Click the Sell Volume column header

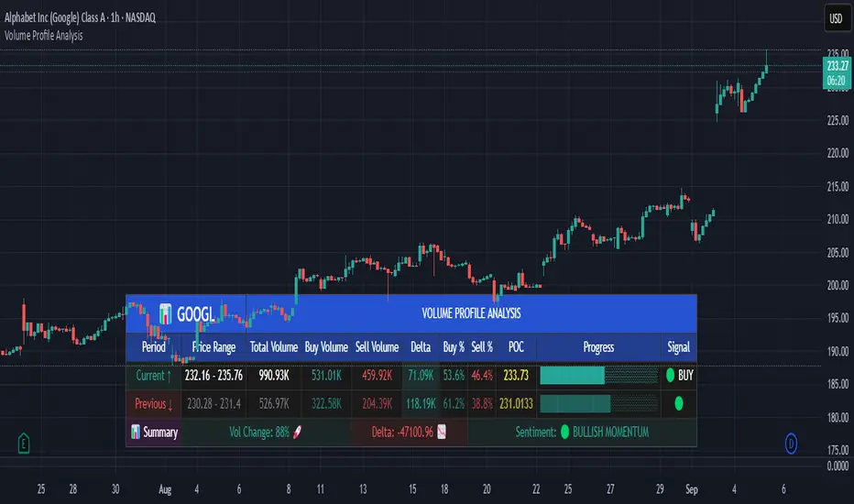point(377,347)
